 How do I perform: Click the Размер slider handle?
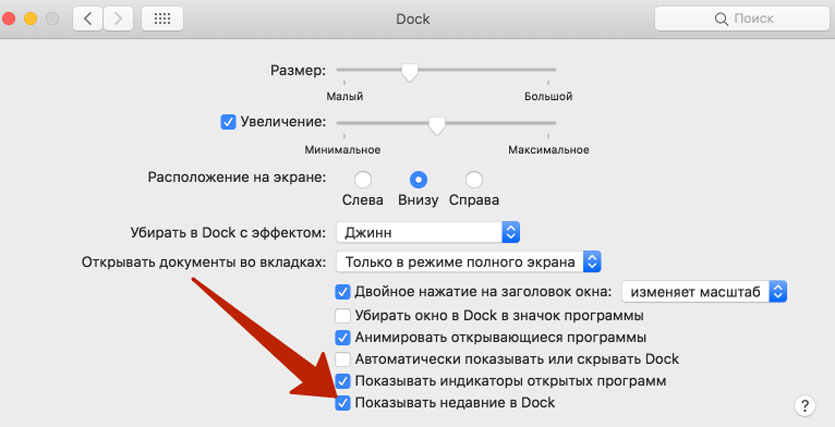coord(408,71)
